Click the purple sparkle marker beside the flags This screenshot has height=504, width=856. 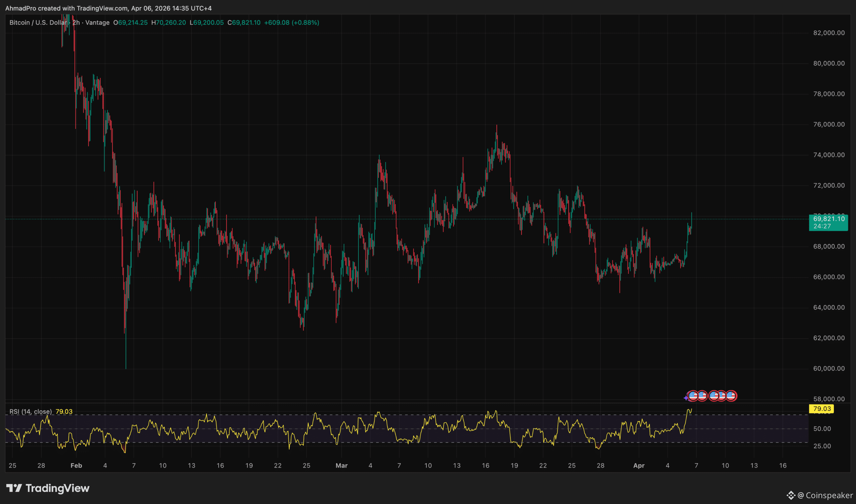pos(686,398)
